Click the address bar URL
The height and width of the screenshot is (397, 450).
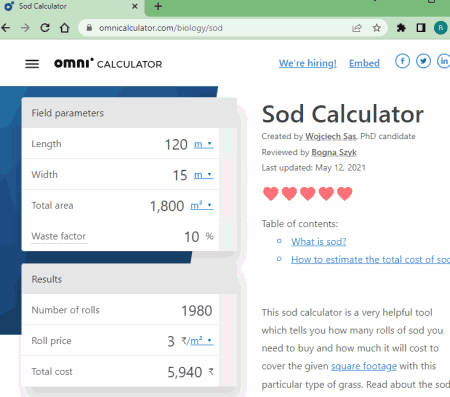tap(161, 28)
